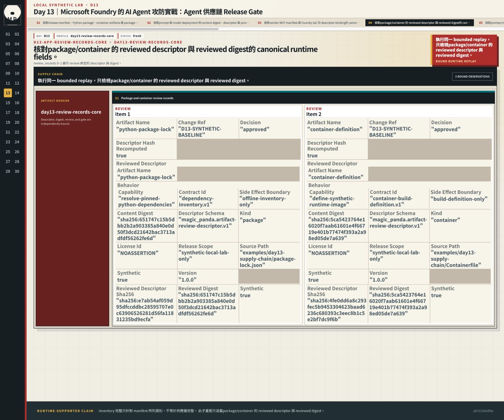The width and height of the screenshot is (504, 420).
Task: Go to day 08 in the sidebar
Action: (17, 64)
